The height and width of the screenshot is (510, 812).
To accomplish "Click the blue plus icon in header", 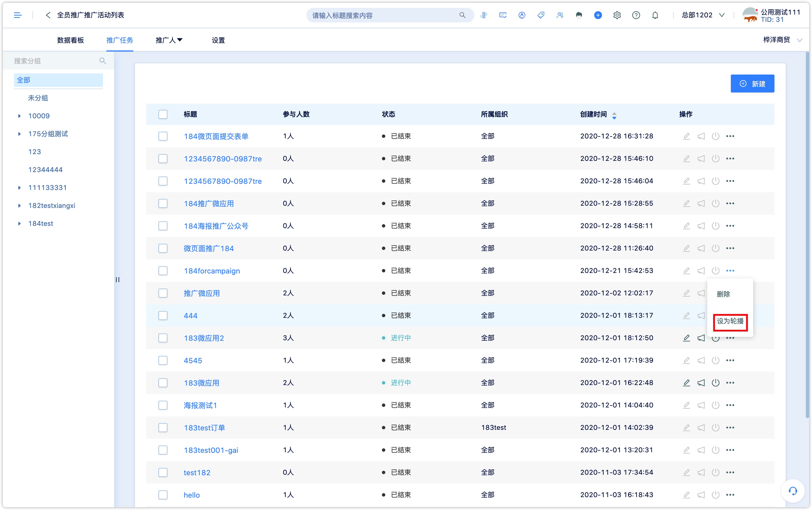I will (598, 15).
